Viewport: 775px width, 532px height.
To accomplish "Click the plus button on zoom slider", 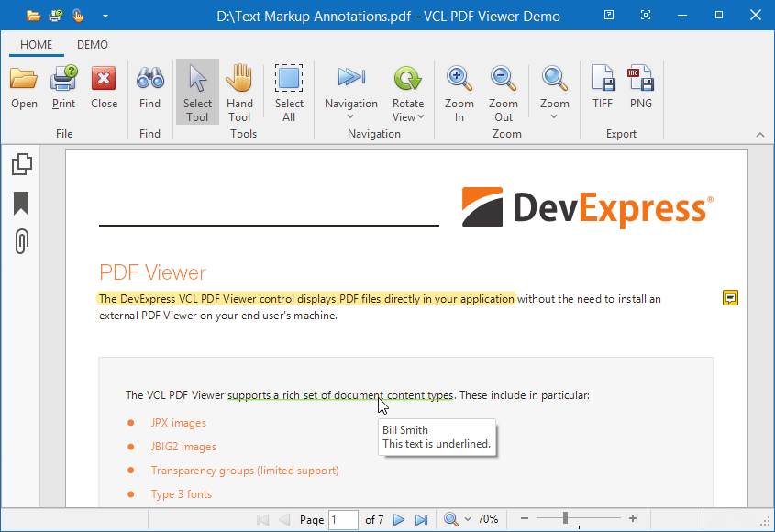I will tap(633, 518).
